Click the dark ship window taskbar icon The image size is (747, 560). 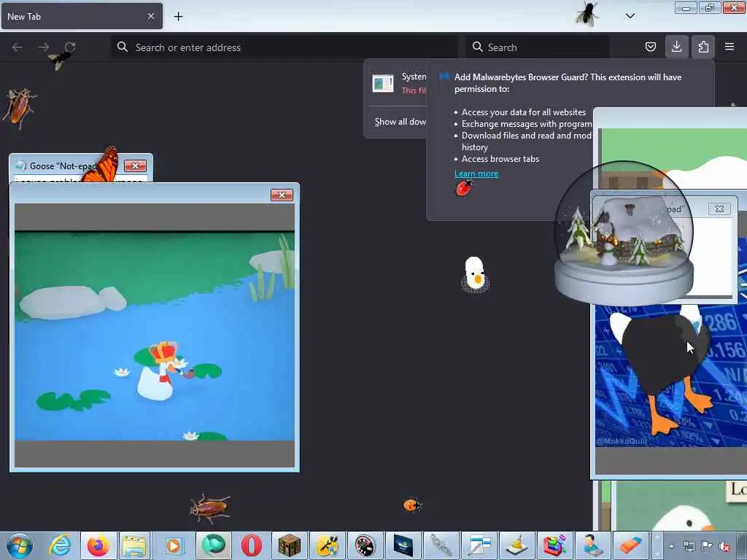tap(403, 545)
